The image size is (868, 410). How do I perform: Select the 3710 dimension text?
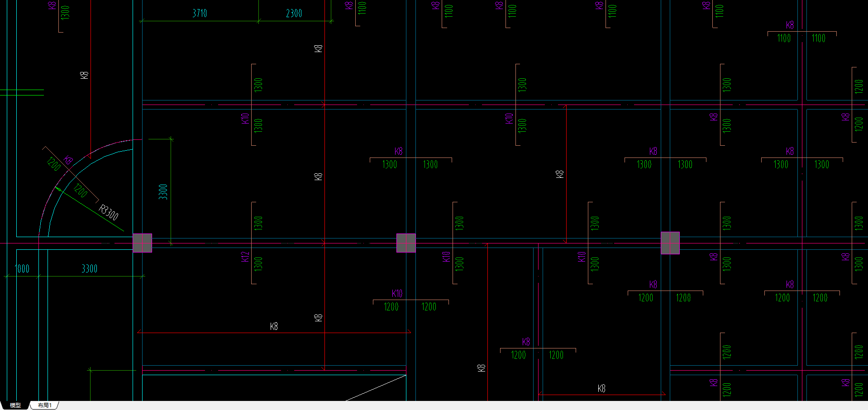(x=200, y=13)
